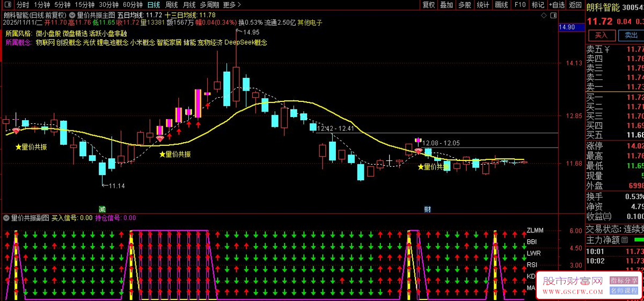Click the 买入 buy button
The image size is (644, 301).
click(601, 35)
